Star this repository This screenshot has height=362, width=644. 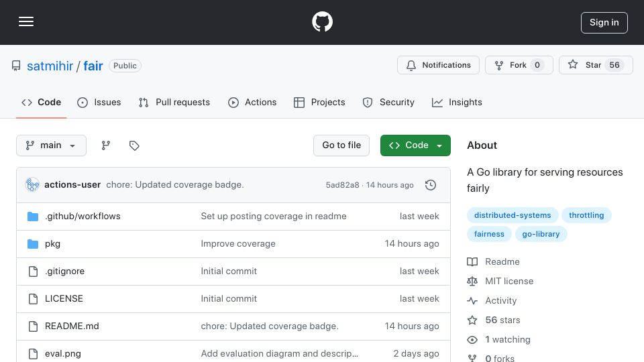(596, 65)
